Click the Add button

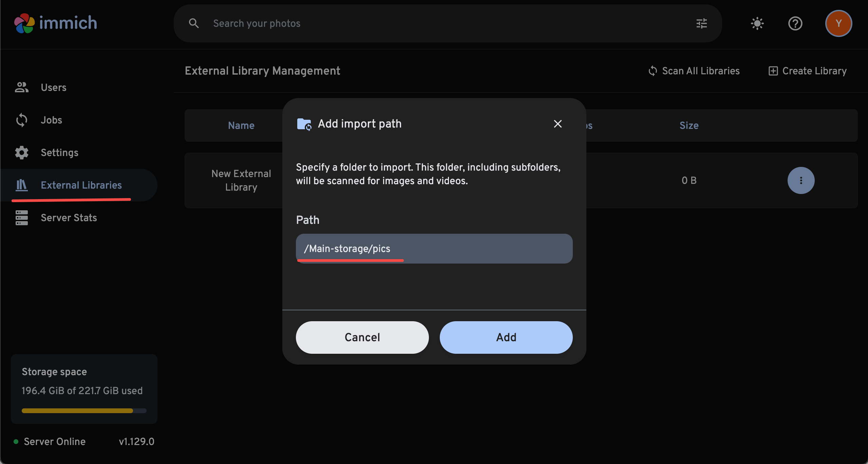tap(506, 337)
